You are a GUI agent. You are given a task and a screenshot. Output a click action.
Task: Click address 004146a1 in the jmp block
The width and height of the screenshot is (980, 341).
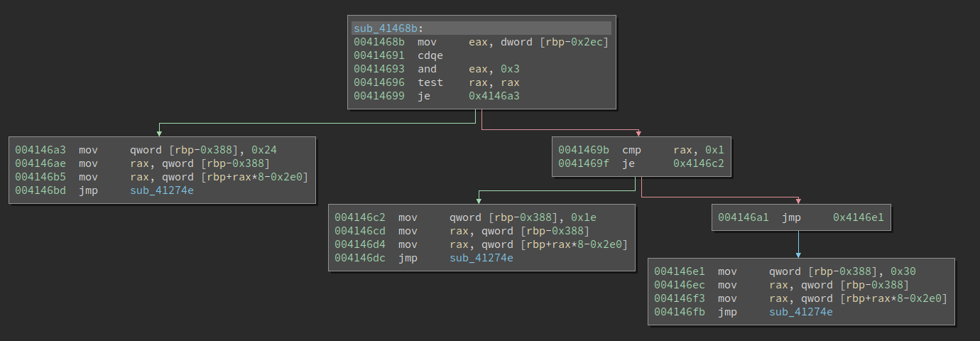point(744,217)
